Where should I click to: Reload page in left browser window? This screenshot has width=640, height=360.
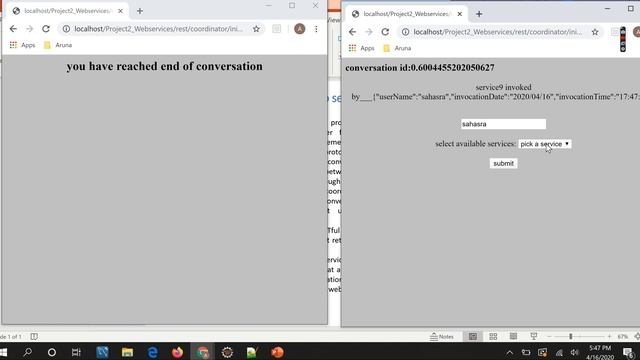46,29
